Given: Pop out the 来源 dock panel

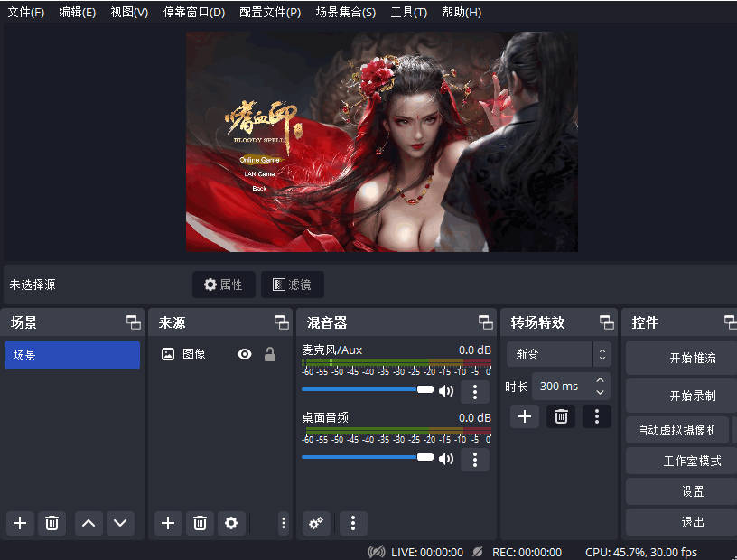Looking at the screenshot, I should coord(282,322).
